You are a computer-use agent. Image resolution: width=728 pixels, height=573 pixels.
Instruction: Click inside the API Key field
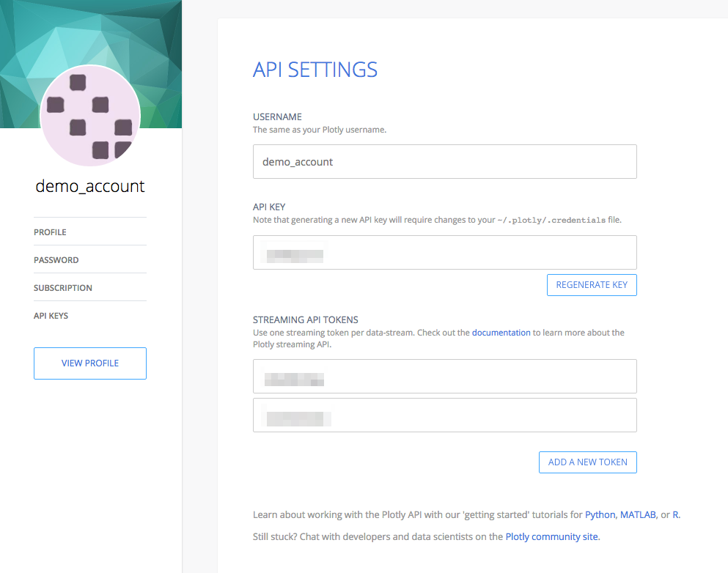[445, 252]
